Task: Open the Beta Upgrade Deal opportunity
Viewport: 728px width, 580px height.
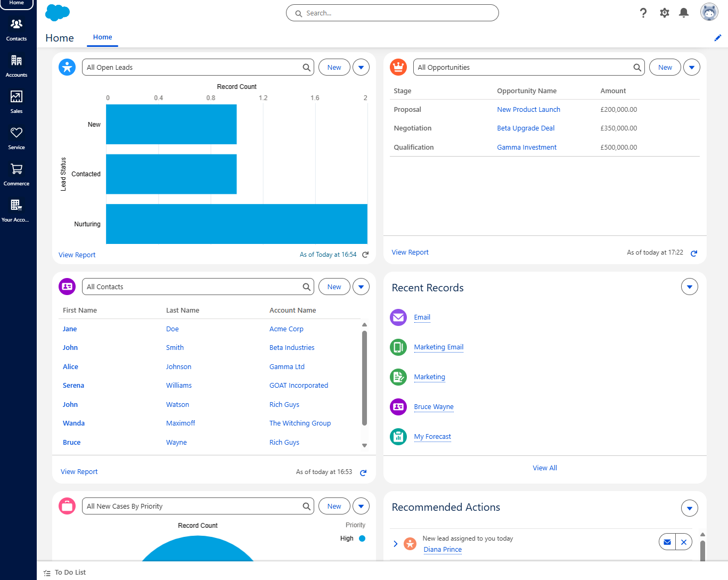Action: 526,128
